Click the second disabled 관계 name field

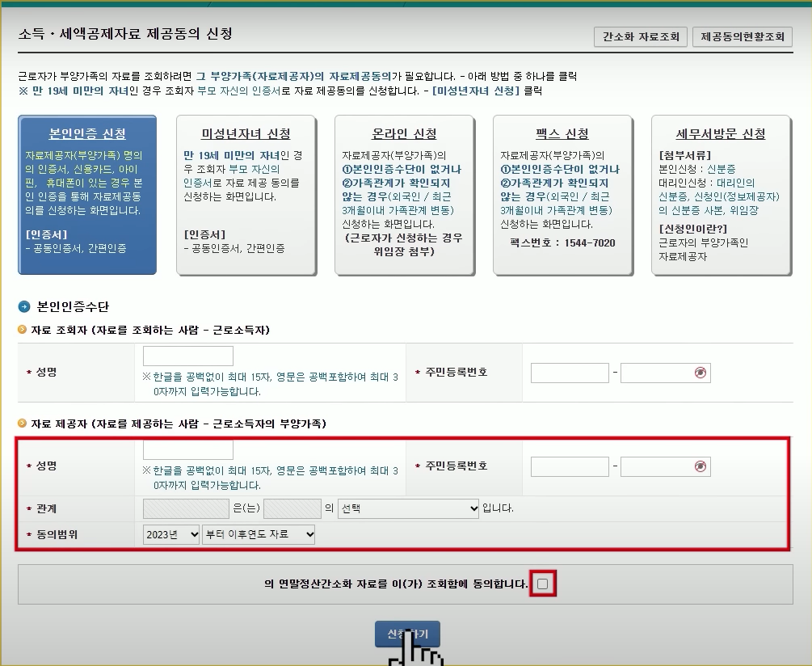click(x=292, y=508)
